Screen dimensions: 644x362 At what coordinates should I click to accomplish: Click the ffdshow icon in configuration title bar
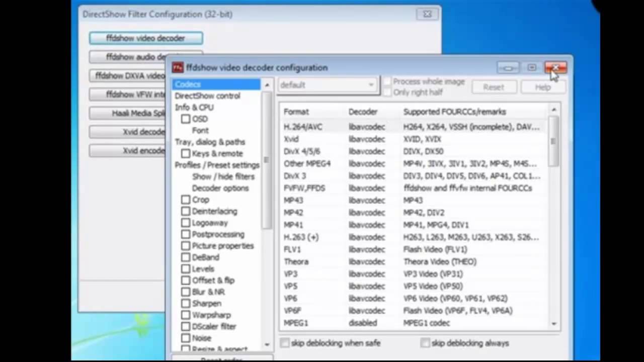(178, 67)
